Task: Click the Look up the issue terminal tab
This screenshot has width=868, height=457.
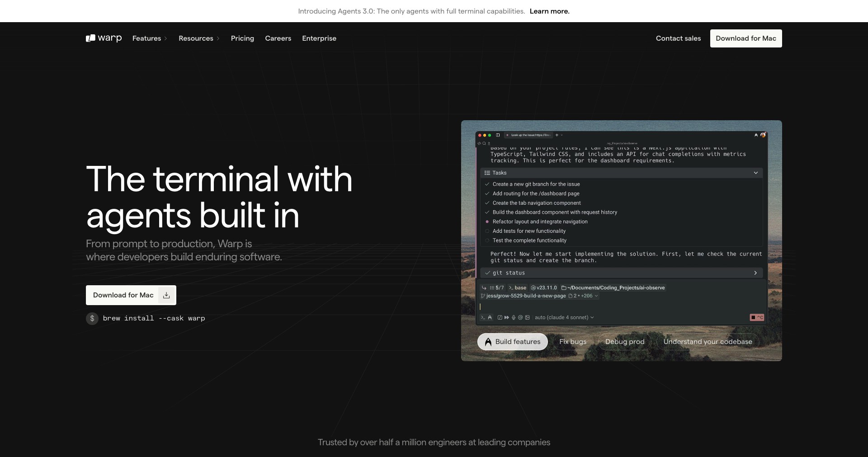Action: 529,135
